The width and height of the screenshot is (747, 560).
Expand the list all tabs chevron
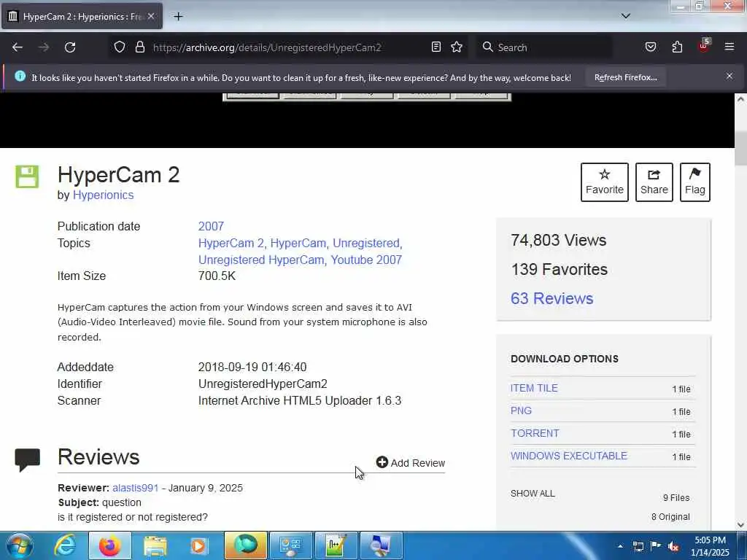(626, 16)
